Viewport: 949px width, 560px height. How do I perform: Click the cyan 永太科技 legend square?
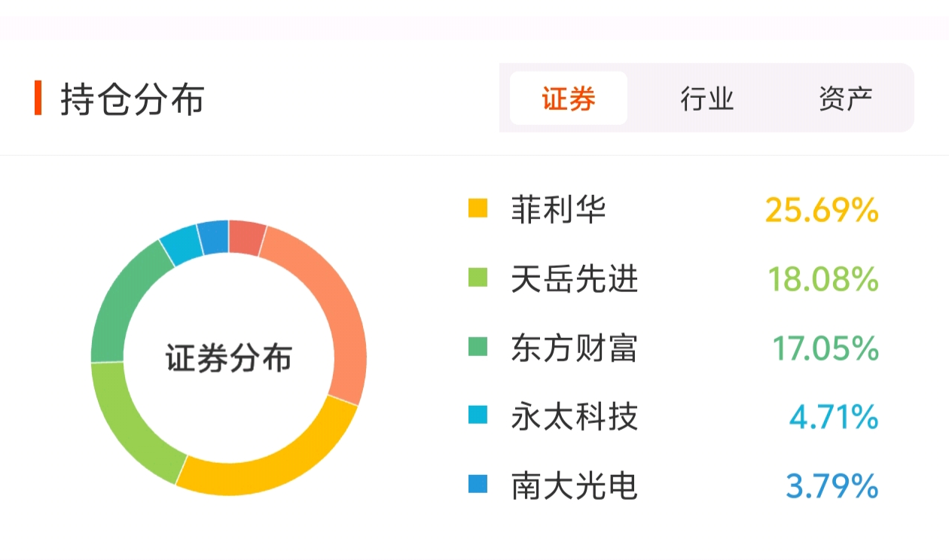(x=478, y=415)
